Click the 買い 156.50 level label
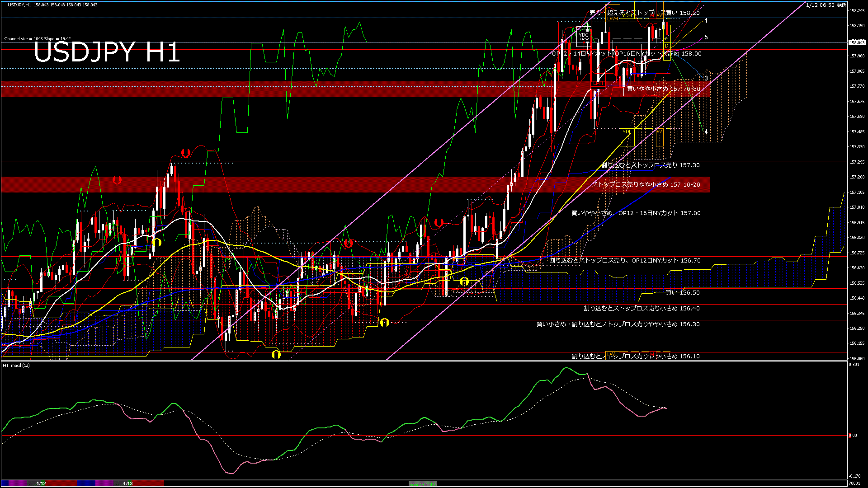 (x=683, y=293)
